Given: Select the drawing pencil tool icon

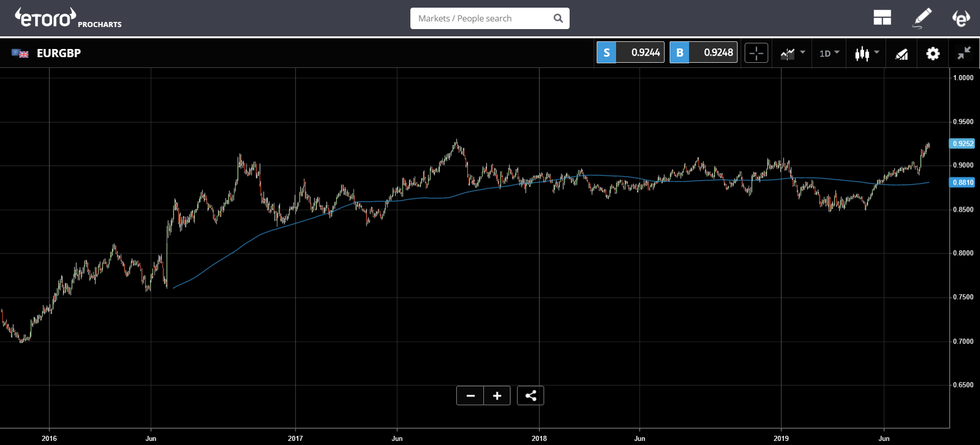Looking at the screenshot, I should point(922,18).
